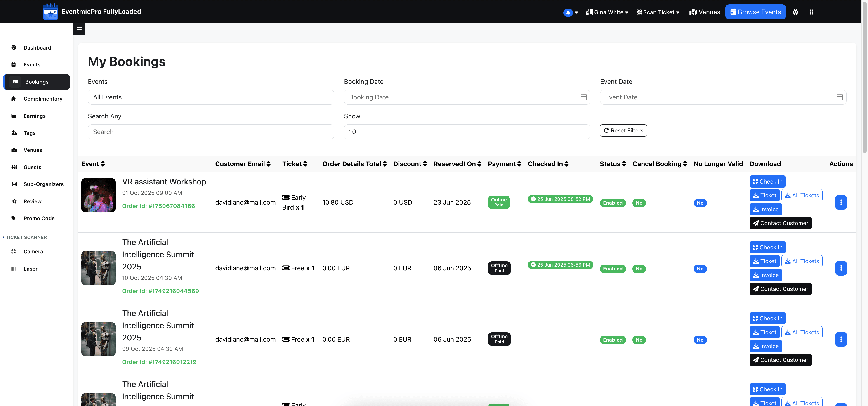Open Venues in the top navigation
Screen dimensions: 868x406
pos(705,12)
